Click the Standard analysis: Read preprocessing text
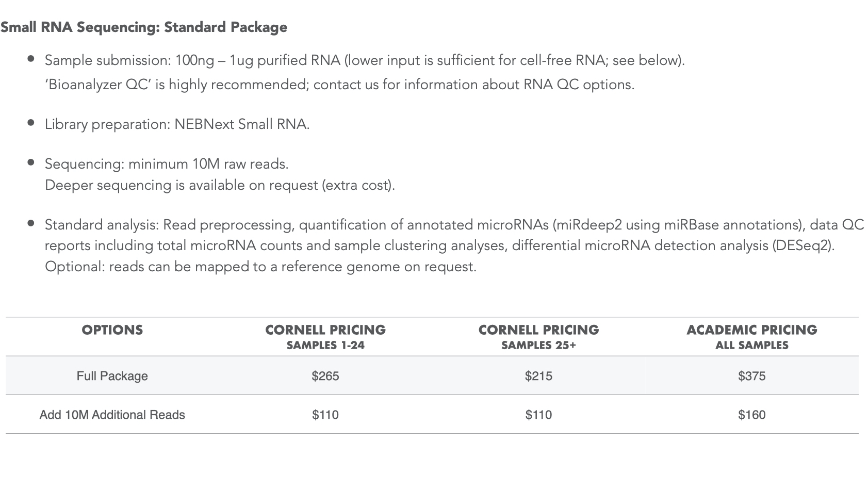The width and height of the screenshot is (868, 492). click(454, 225)
